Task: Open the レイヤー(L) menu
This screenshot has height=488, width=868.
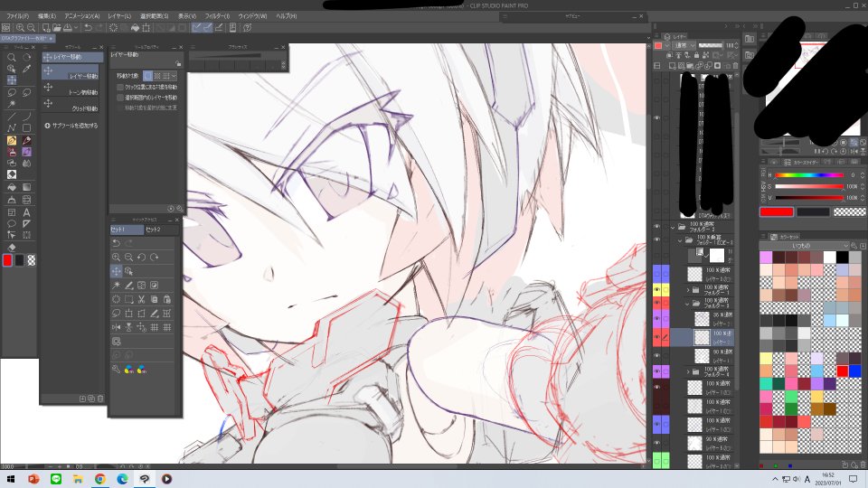Action: click(x=119, y=16)
